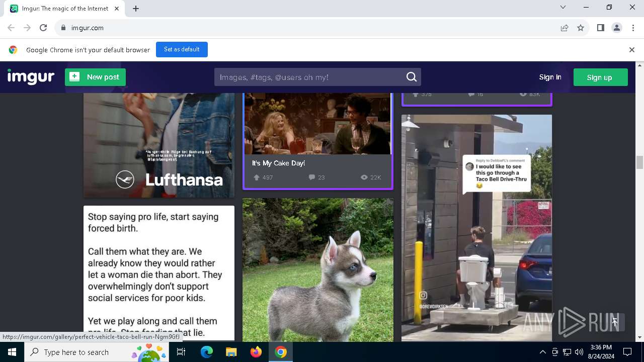
Task: Close the Imgur tab
Action: click(117, 9)
